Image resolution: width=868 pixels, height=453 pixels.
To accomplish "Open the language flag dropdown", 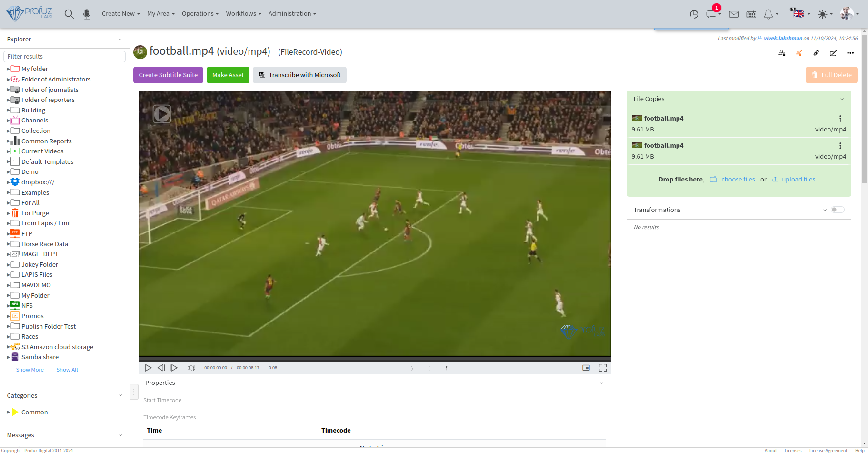I will pyautogui.click(x=800, y=13).
